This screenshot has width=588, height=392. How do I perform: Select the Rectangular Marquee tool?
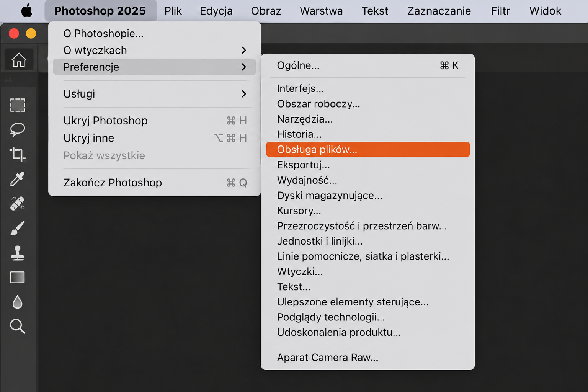pos(18,105)
